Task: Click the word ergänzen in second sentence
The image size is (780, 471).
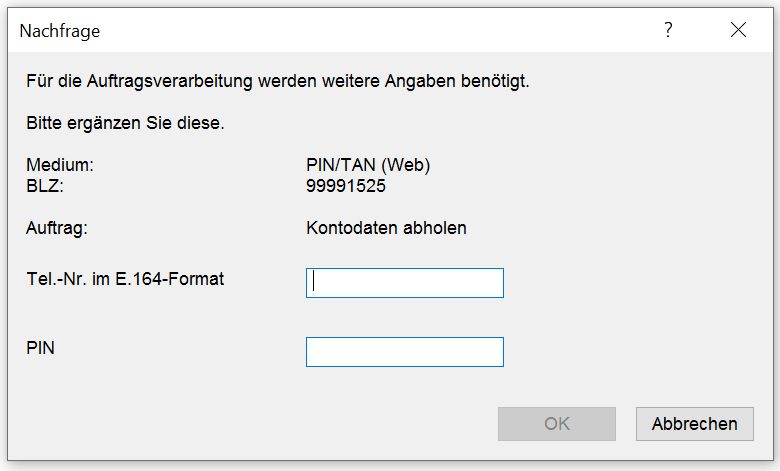Action: pyautogui.click(x=103, y=123)
